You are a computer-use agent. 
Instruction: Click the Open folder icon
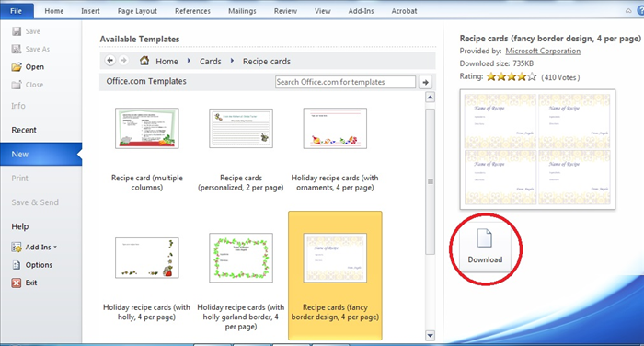(x=17, y=67)
